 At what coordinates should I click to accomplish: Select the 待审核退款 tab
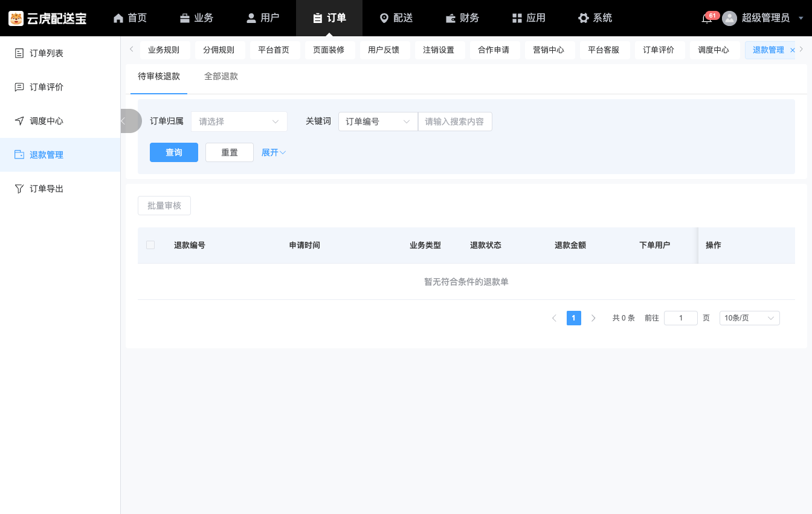coord(159,76)
